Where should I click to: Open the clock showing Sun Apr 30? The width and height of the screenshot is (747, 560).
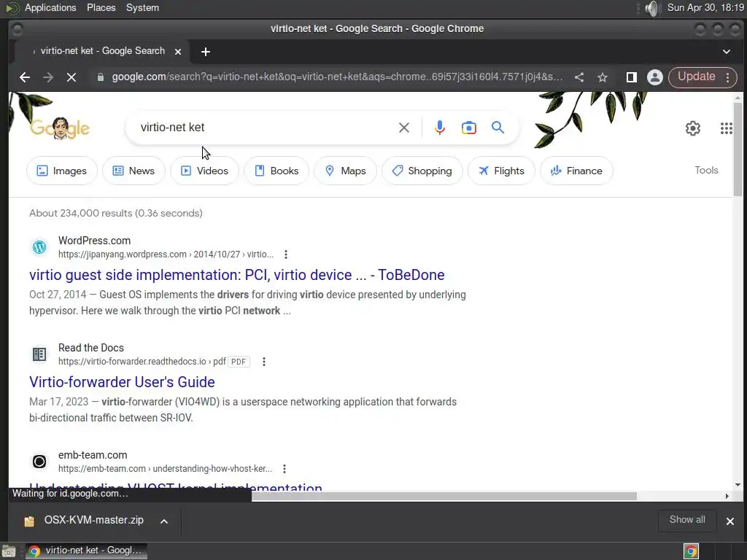click(705, 7)
